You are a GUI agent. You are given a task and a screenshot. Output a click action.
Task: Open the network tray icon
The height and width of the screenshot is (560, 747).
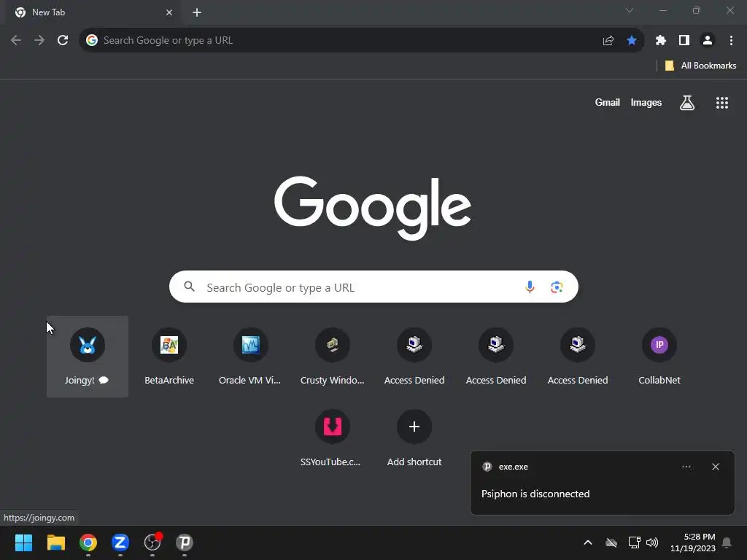[634, 542]
